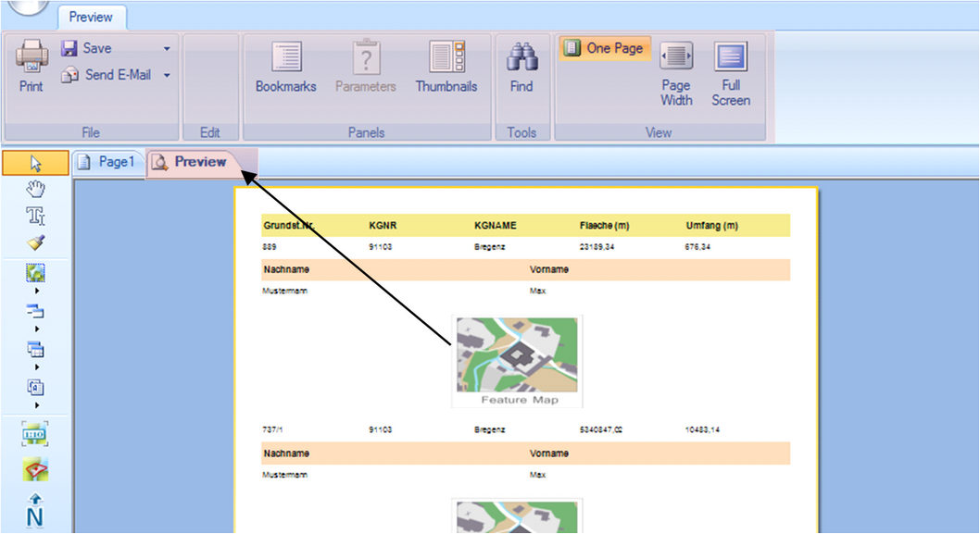The height and width of the screenshot is (534, 980).
Task: Click the north arrow tool icon
Action: [35, 510]
